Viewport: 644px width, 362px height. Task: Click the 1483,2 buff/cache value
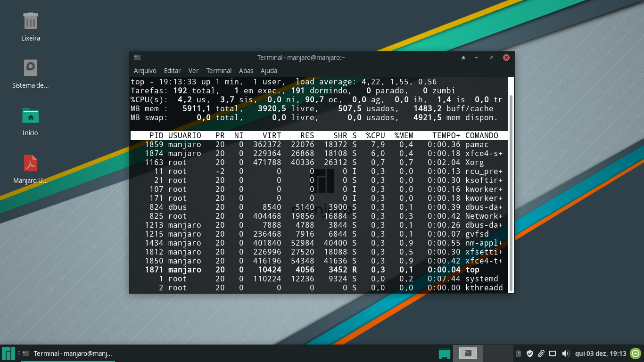(x=428, y=109)
